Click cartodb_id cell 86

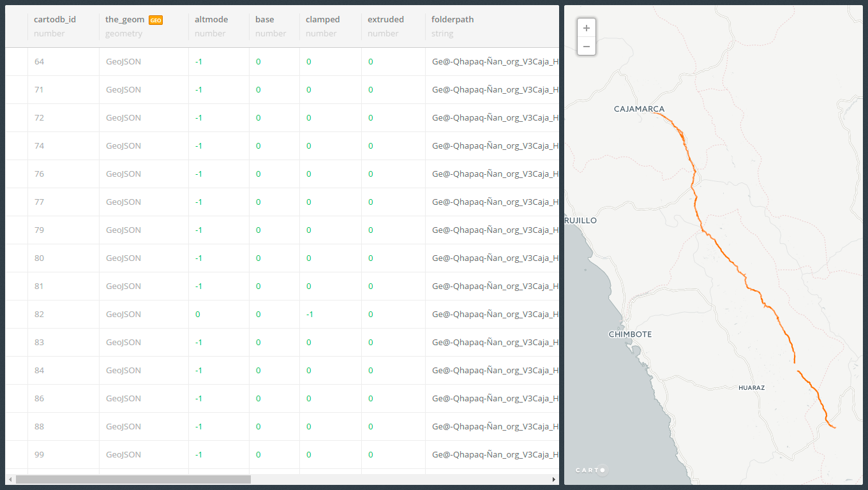(39, 399)
